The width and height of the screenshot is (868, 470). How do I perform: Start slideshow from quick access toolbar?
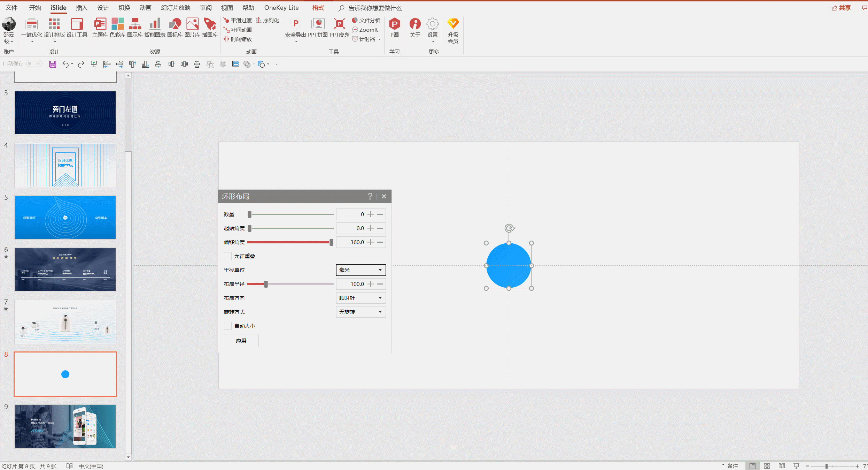[94, 64]
